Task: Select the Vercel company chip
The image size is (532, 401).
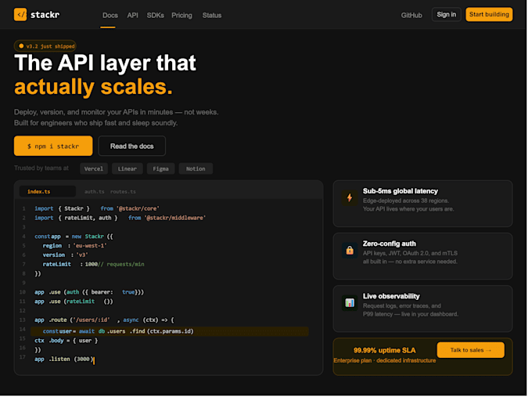Action: [94, 168]
